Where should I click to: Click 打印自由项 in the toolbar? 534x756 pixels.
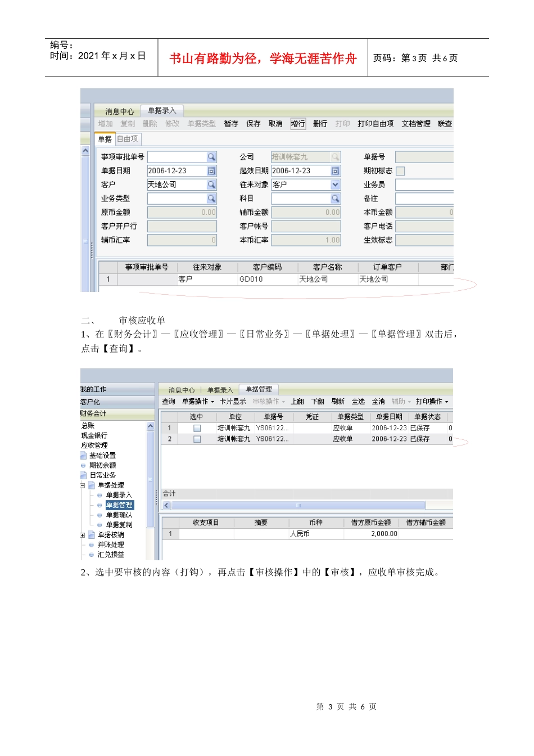375,124
